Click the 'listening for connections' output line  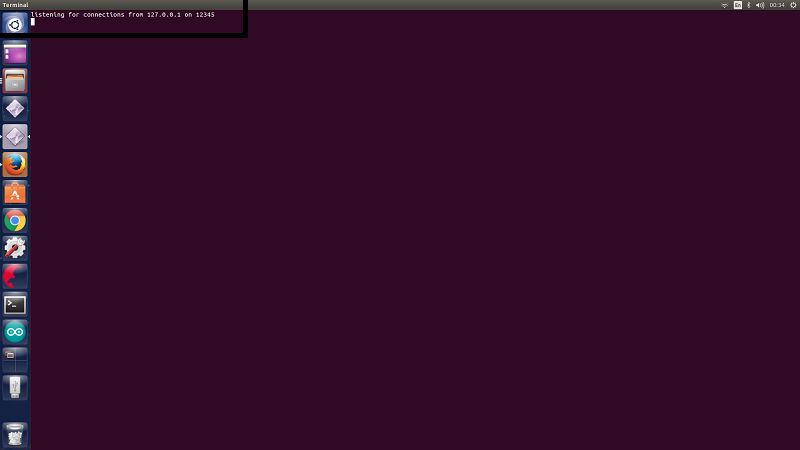tap(122, 15)
